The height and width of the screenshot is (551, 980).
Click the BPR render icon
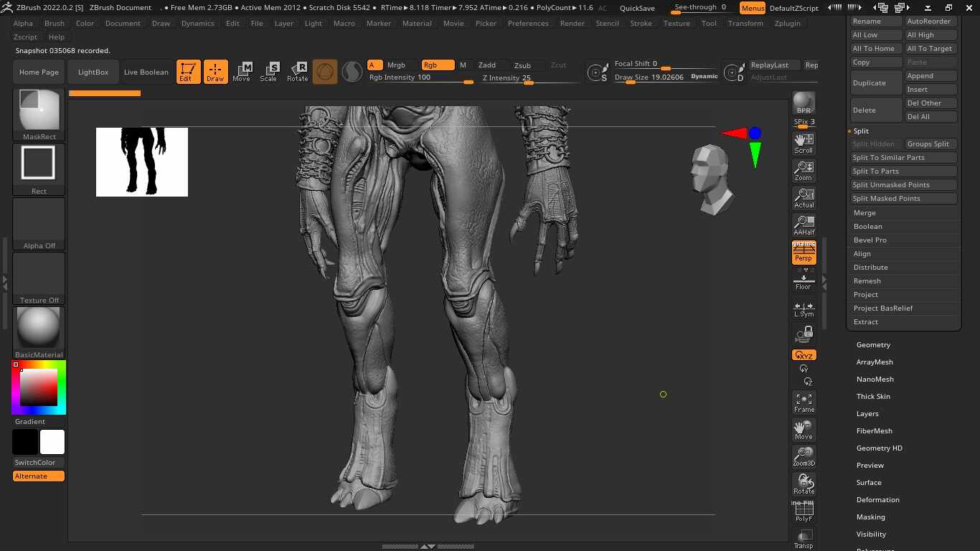coord(804,103)
